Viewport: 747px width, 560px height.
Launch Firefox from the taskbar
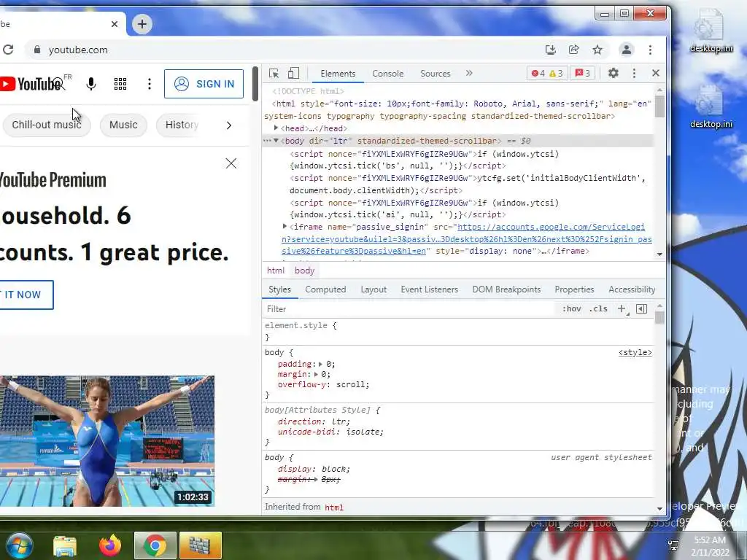(110, 545)
